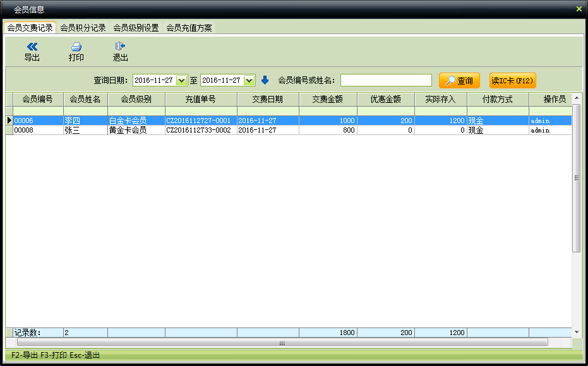Image resolution: width=588 pixels, height=366 pixels.
Task: Select the 会员充值方案 tab
Action: point(189,28)
